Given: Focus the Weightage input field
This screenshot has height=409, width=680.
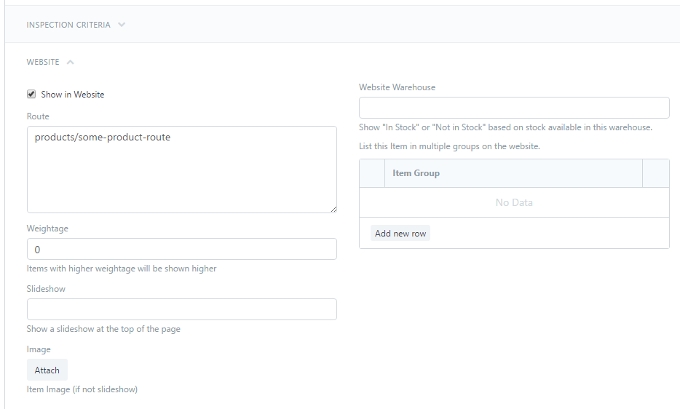Looking at the screenshot, I should tap(181, 249).
